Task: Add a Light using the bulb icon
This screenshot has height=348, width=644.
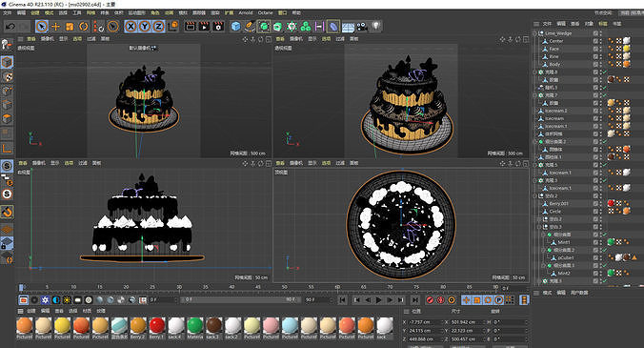Action: [x=375, y=27]
